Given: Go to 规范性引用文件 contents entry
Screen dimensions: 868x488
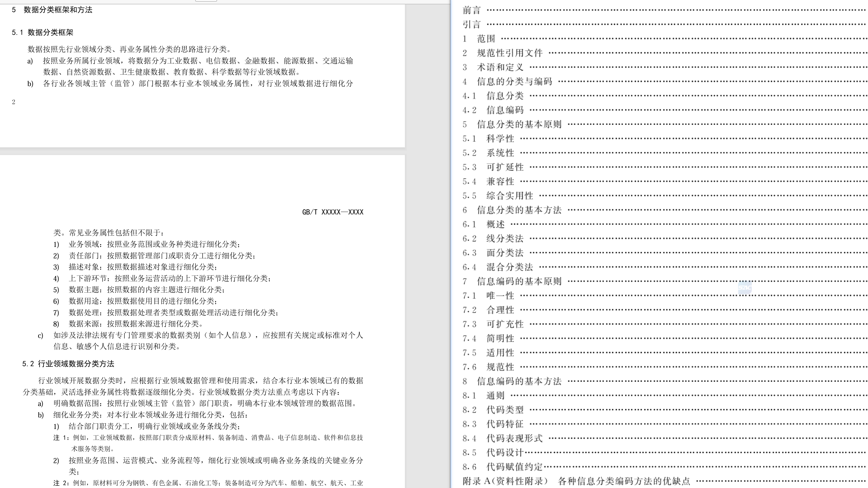Looking at the screenshot, I should (510, 53).
